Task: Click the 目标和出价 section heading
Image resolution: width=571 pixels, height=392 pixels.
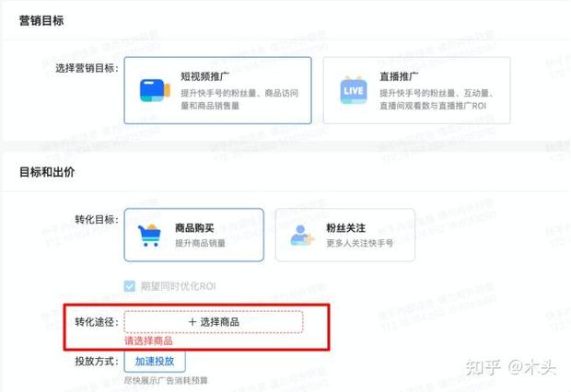Action: click(47, 172)
